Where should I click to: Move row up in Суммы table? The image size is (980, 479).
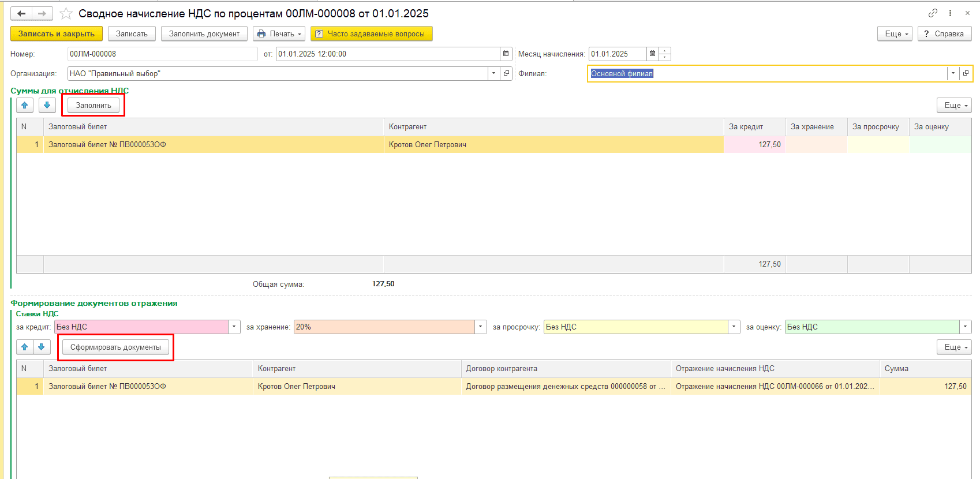pyautogui.click(x=25, y=105)
